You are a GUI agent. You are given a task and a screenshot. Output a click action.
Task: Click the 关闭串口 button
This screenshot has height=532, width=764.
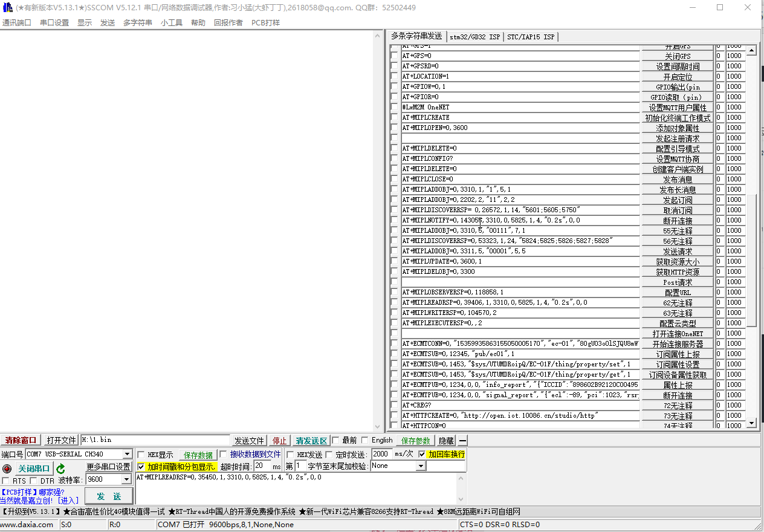[x=34, y=469]
